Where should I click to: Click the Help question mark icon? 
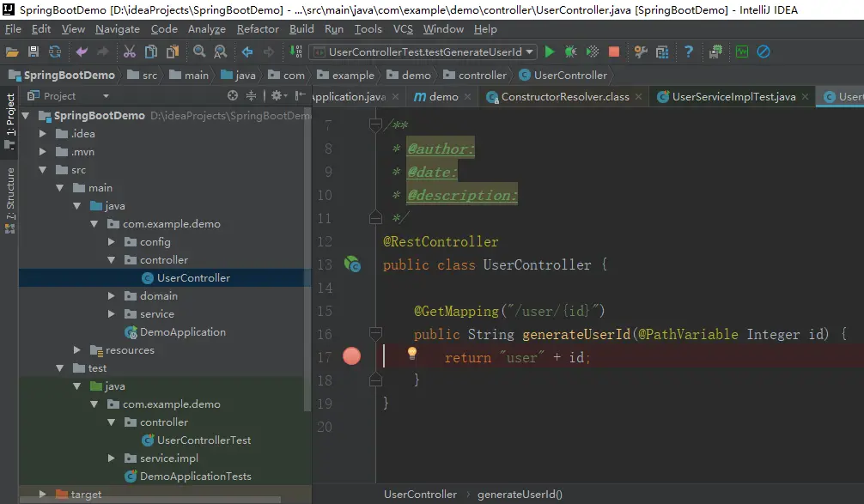(x=689, y=52)
